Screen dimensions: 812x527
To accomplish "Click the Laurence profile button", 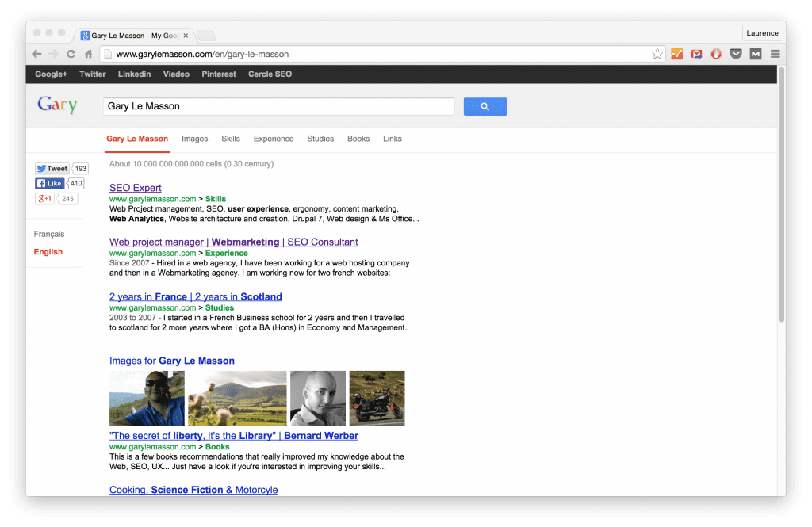I will [x=762, y=33].
